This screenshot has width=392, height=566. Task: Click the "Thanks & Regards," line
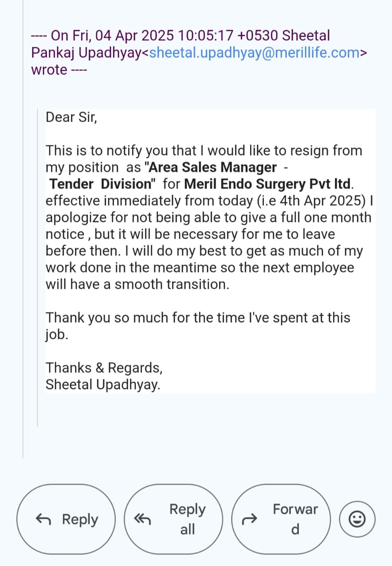104,368
